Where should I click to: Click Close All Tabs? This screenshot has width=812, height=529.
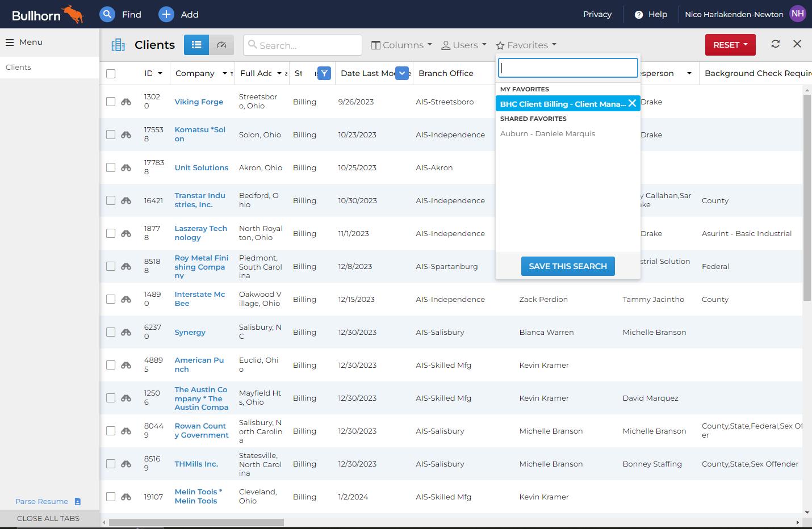pyautogui.click(x=48, y=518)
